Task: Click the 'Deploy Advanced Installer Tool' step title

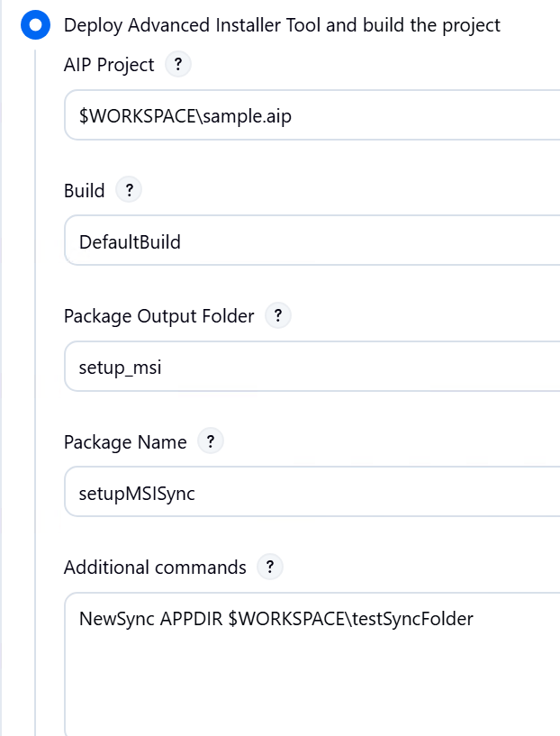Action: click(x=282, y=25)
